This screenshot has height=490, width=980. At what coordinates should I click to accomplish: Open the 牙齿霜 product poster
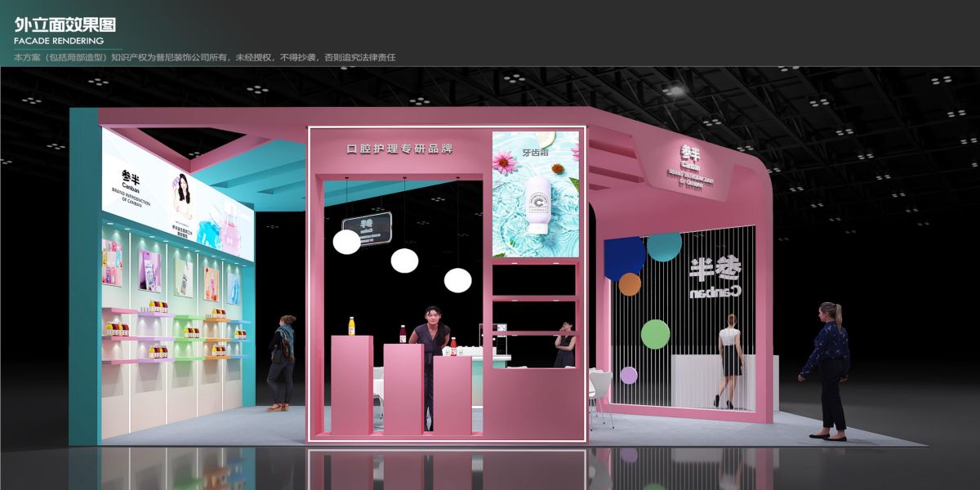pyautogui.click(x=535, y=194)
